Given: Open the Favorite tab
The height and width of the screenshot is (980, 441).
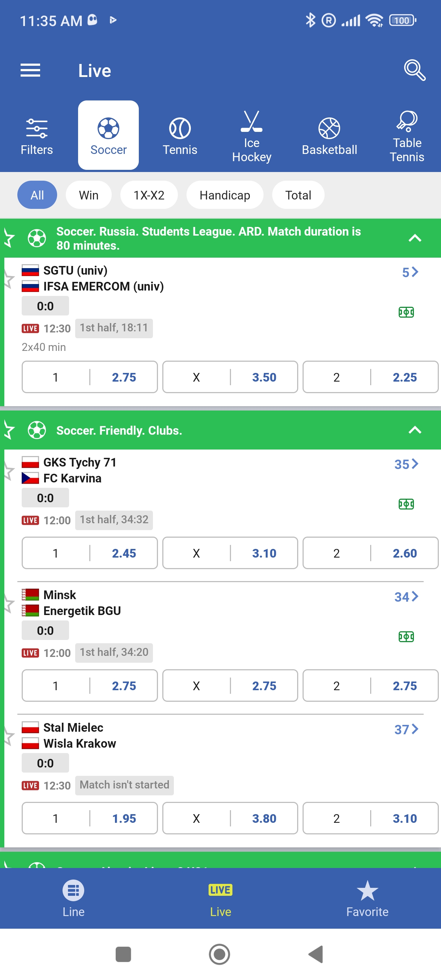Looking at the screenshot, I should pos(367,898).
